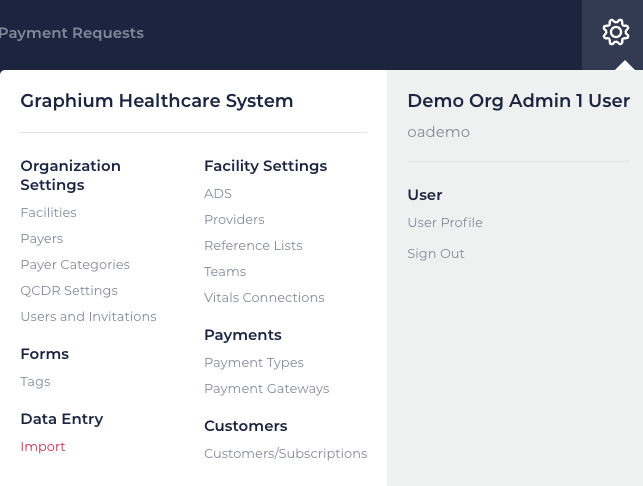Open Payer Categories
643x486 pixels.
point(75,265)
